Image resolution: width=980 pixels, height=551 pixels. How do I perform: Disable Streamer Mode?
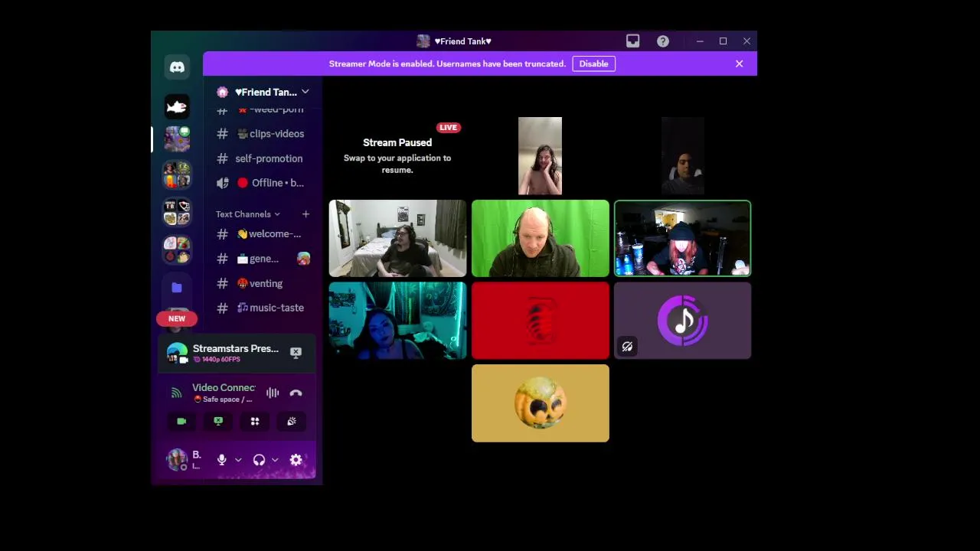[x=593, y=64]
